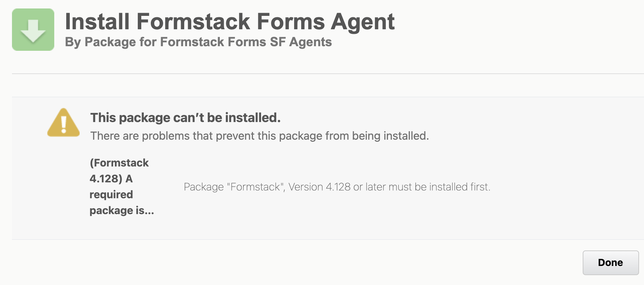
Task: Click the "Install Formstack Forms Agent" title
Action: tap(230, 22)
